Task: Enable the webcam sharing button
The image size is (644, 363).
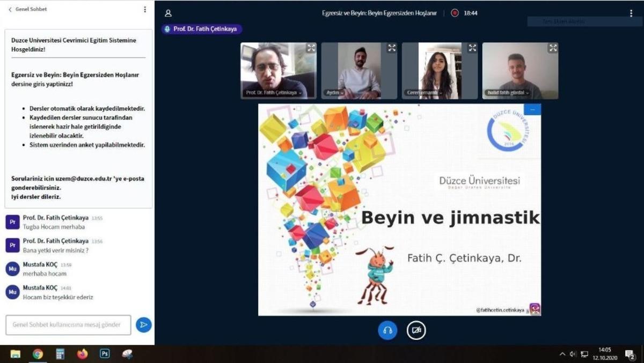Action: click(417, 330)
